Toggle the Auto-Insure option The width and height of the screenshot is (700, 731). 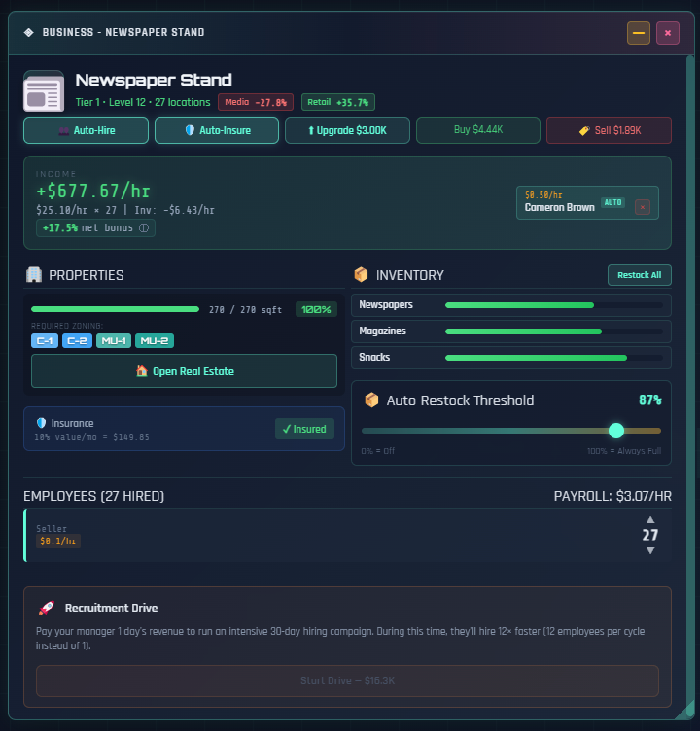(x=217, y=130)
